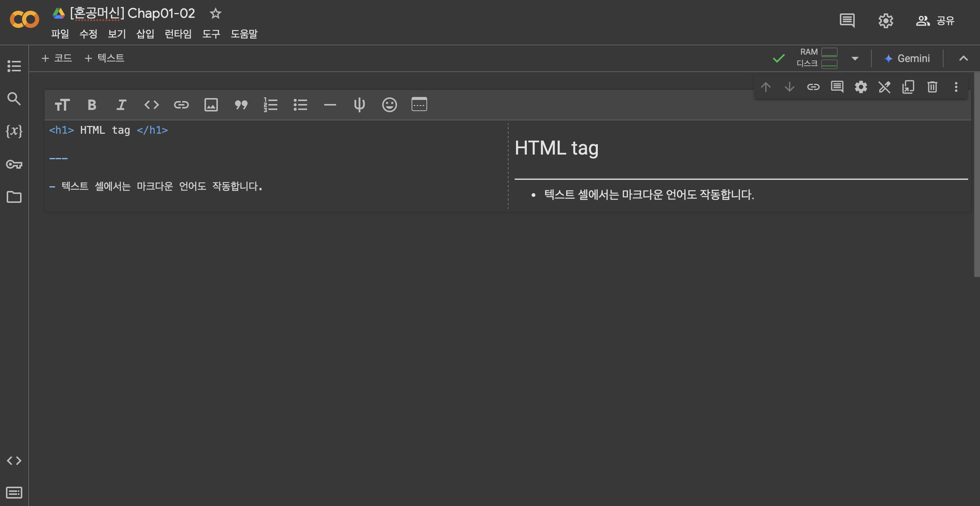Open more cell actions menu
The image size is (980, 506).
tap(956, 87)
